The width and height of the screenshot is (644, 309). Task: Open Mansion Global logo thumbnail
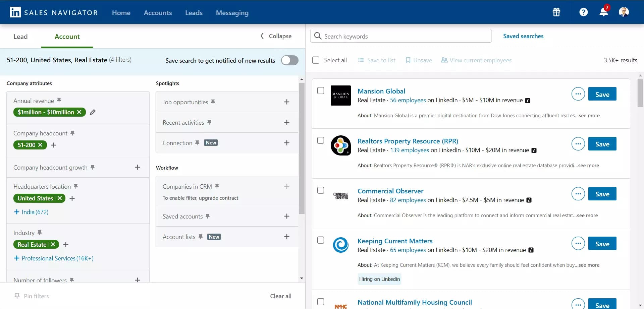click(x=341, y=96)
